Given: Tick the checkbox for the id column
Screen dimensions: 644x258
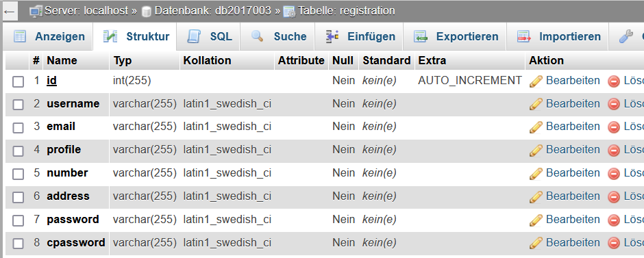Looking at the screenshot, I should click(18, 82).
